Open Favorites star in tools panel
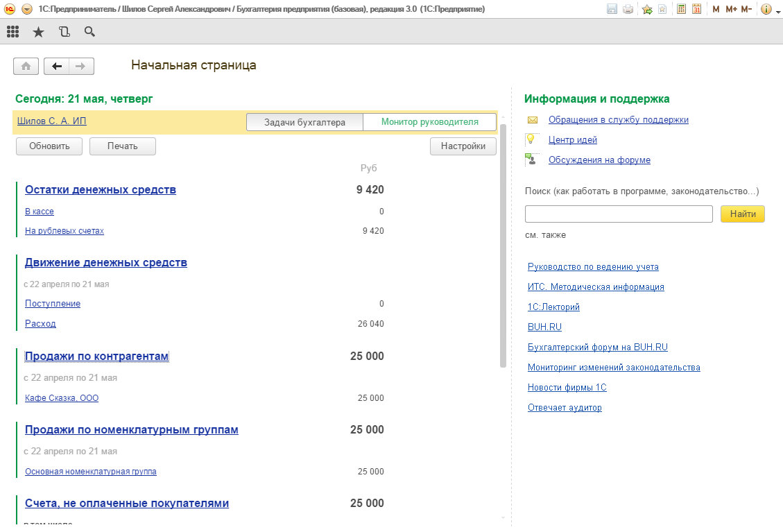Viewport: 783px width, 532px height. click(38, 31)
